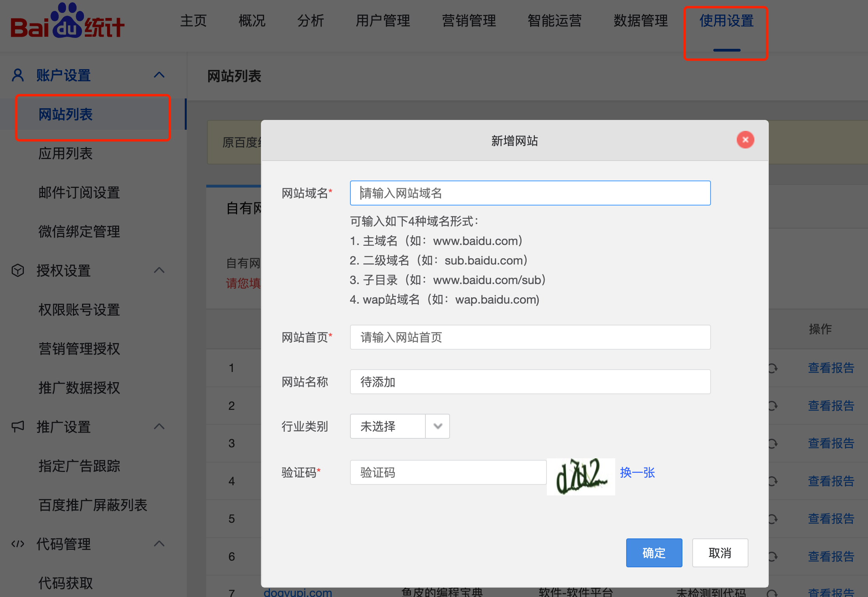868x597 pixels.
Task: Click the captcha image to refresh
Action: click(581, 477)
